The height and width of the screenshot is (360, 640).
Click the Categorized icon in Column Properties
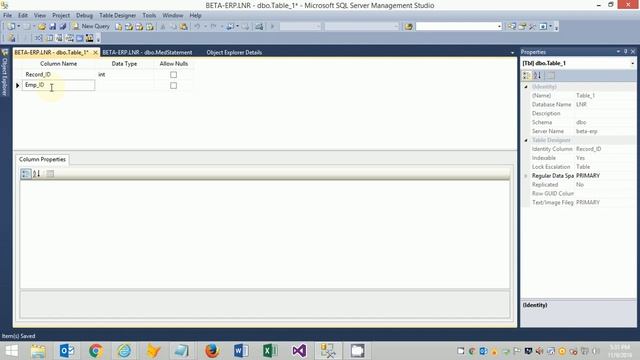pos(26,174)
